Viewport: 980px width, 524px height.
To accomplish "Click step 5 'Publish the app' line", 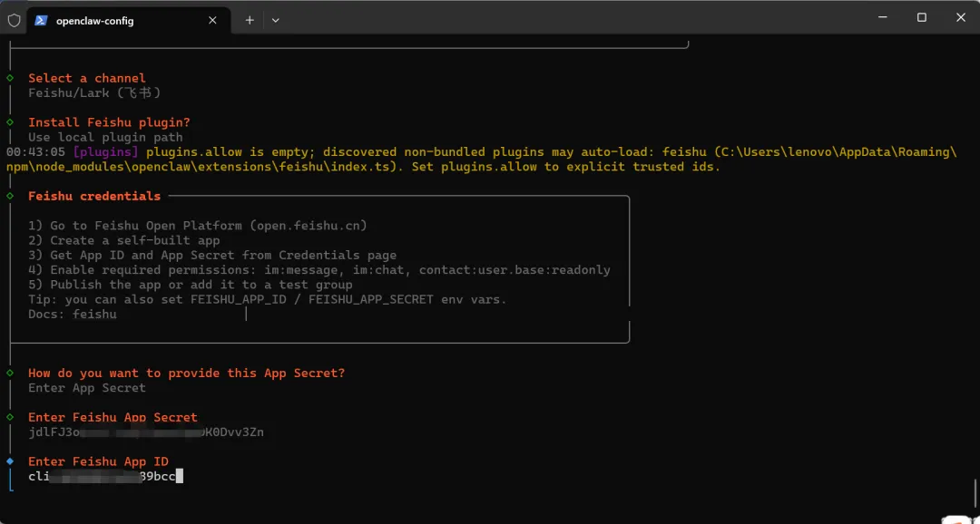I will [190, 285].
